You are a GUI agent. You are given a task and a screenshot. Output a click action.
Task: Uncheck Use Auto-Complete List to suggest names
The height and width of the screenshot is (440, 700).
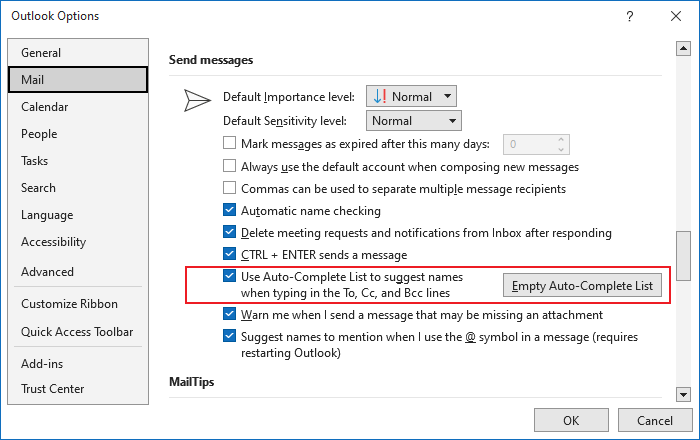(x=229, y=276)
